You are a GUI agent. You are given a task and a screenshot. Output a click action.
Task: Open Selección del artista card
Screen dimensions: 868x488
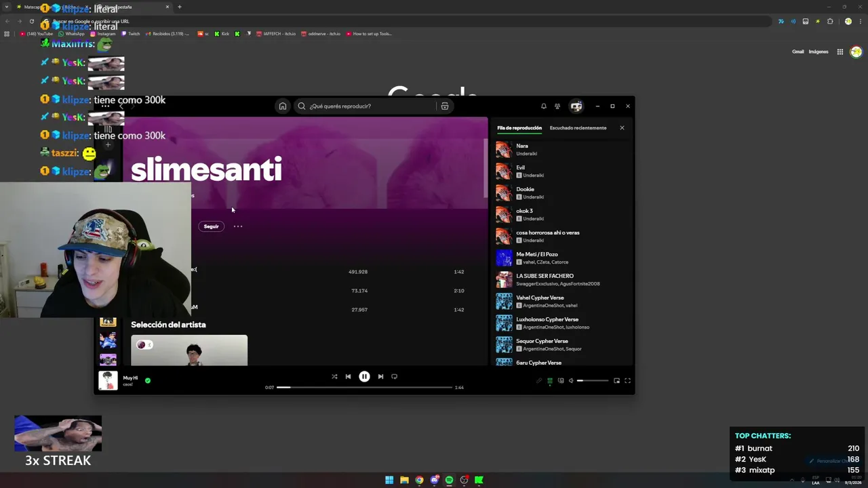coord(189,350)
